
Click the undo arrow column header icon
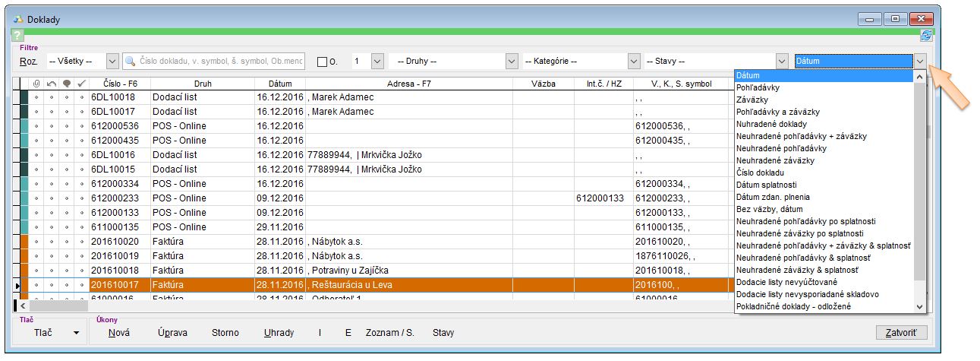[52, 83]
